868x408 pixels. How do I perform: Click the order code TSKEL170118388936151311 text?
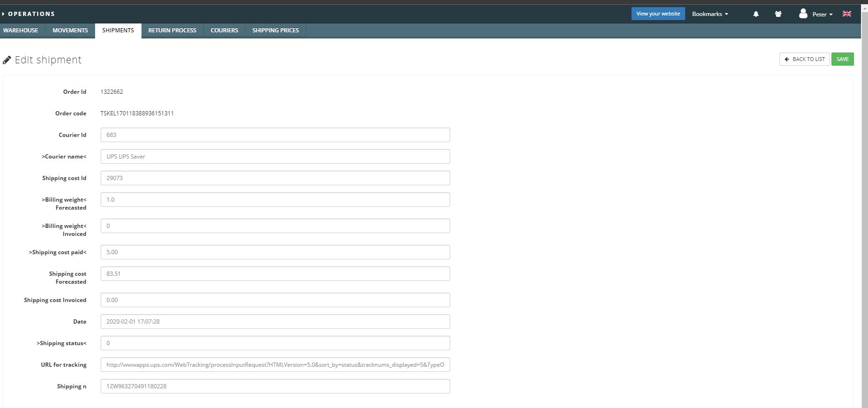click(x=137, y=113)
